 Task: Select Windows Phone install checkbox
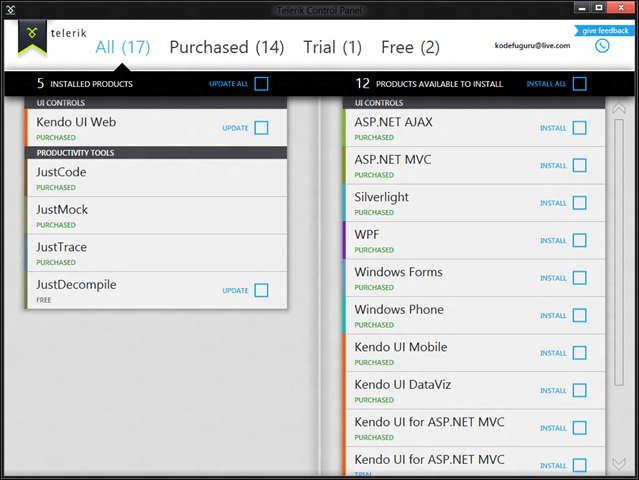(580, 315)
